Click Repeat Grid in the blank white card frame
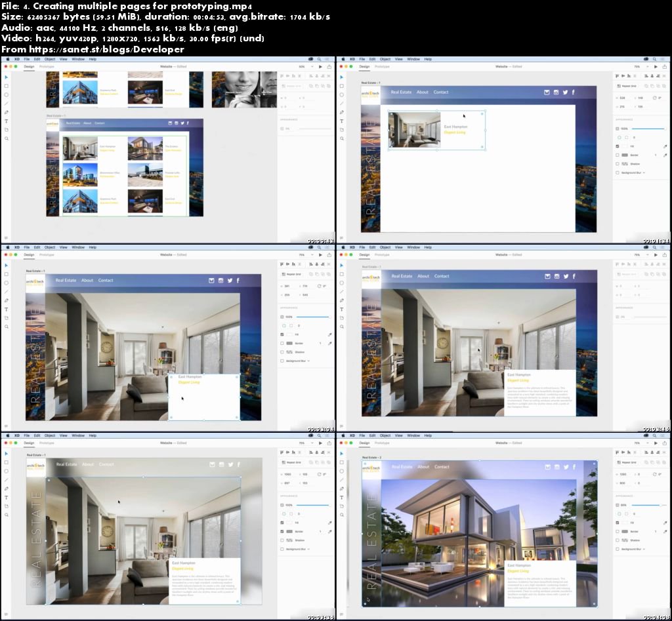Image resolution: width=672 pixels, height=621 pixels. coord(291,274)
